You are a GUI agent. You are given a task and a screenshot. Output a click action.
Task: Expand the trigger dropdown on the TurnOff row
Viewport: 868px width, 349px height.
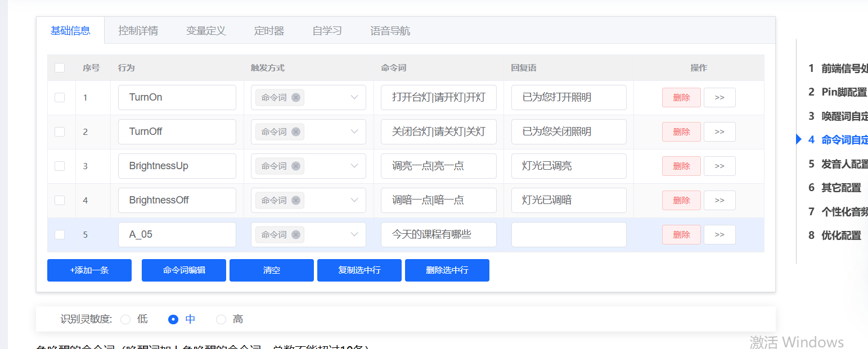(354, 132)
